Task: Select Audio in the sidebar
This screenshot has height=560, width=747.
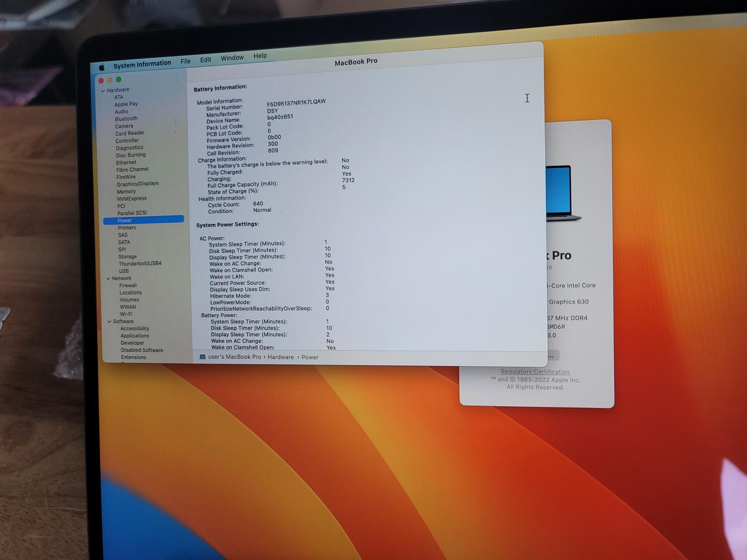Action: point(121,111)
